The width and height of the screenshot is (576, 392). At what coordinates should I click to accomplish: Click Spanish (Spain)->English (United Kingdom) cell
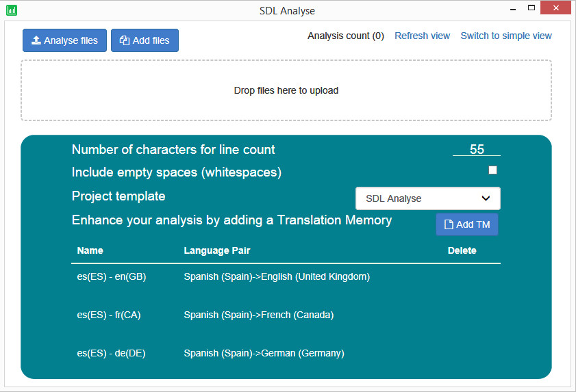point(277,276)
